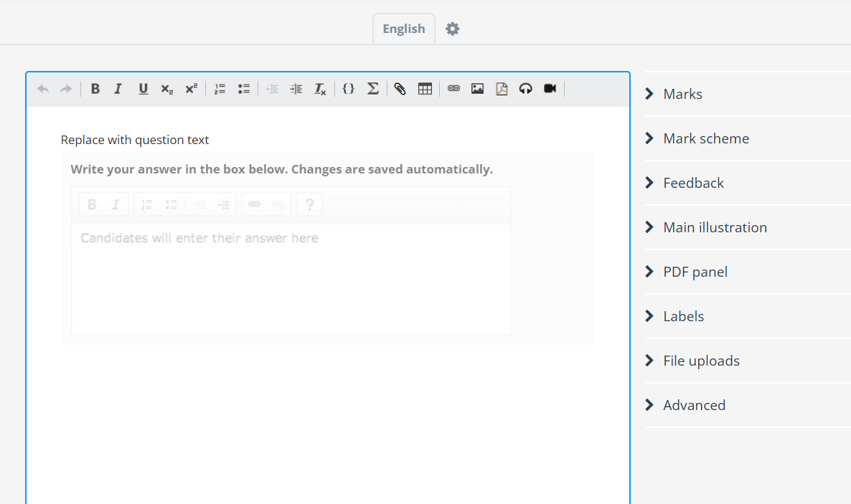The height and width of the screenshot is (504, 851).
Task: Apply subscript formatting
Action: coord(166,89)
